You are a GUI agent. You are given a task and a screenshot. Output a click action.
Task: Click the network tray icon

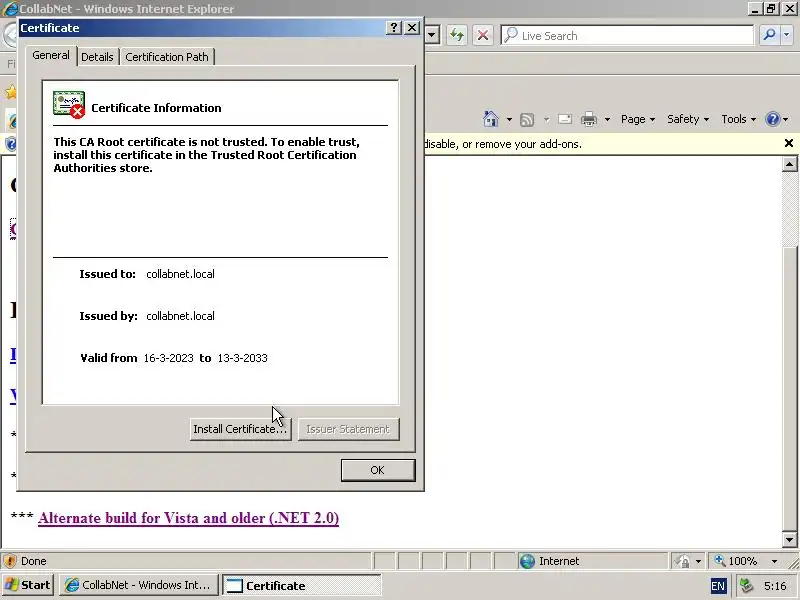(746, 585)
